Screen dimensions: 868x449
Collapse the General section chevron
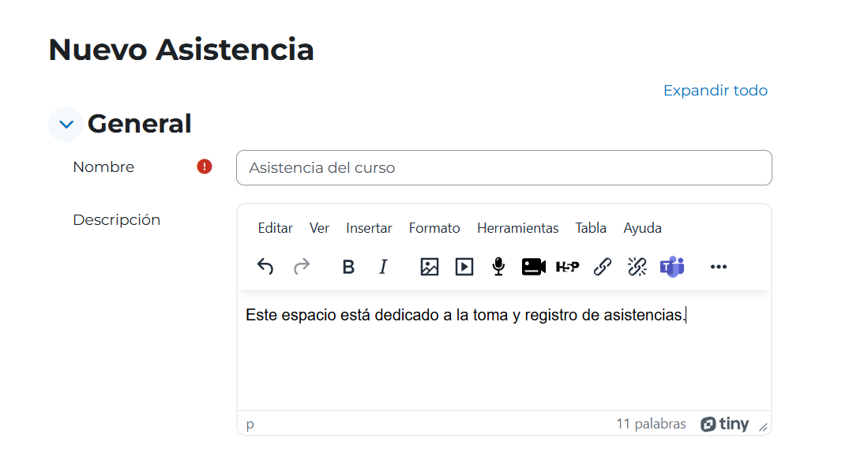click(x=66, y=125)
